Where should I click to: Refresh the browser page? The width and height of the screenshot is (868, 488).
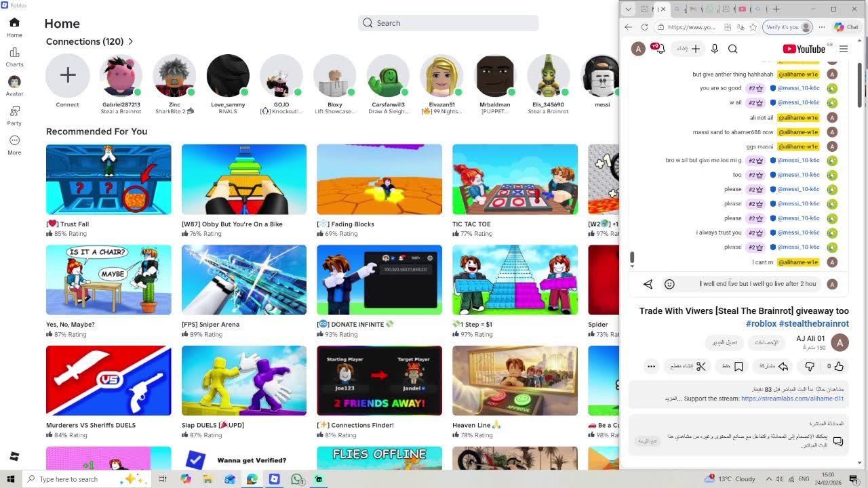pyautogui.click(x=644, y=27)
